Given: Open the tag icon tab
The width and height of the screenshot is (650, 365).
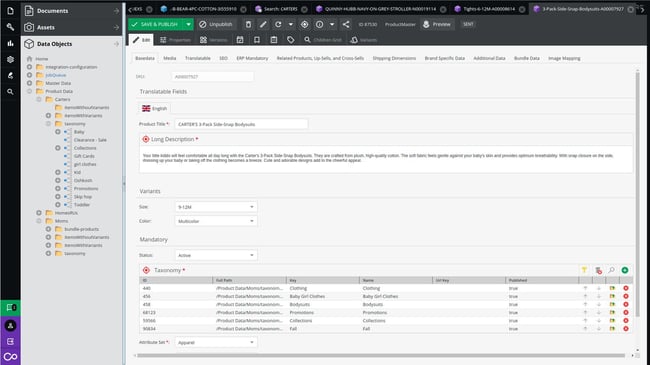Looking at the screenshot, I should pos(290,40).
